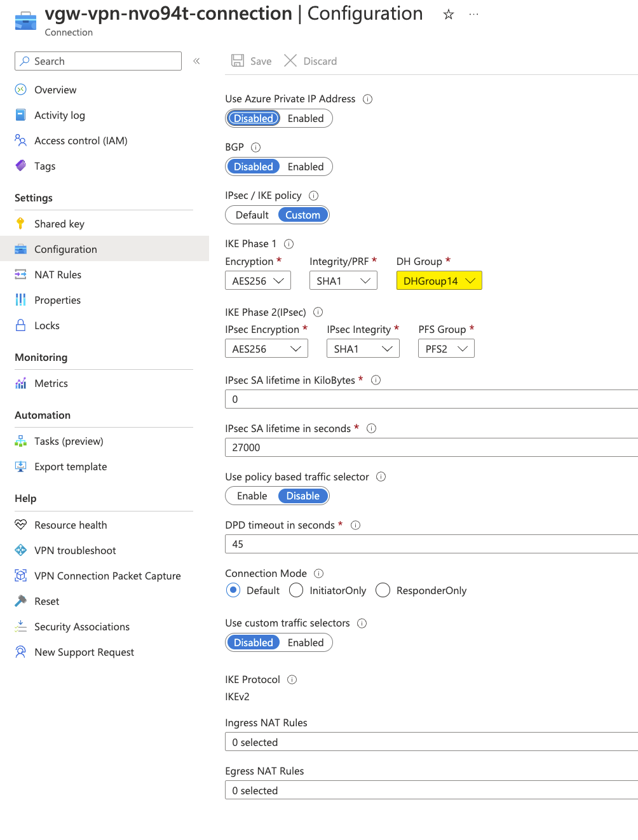Click the Discard X icon
638x840 pixels.
pos(290,60)
